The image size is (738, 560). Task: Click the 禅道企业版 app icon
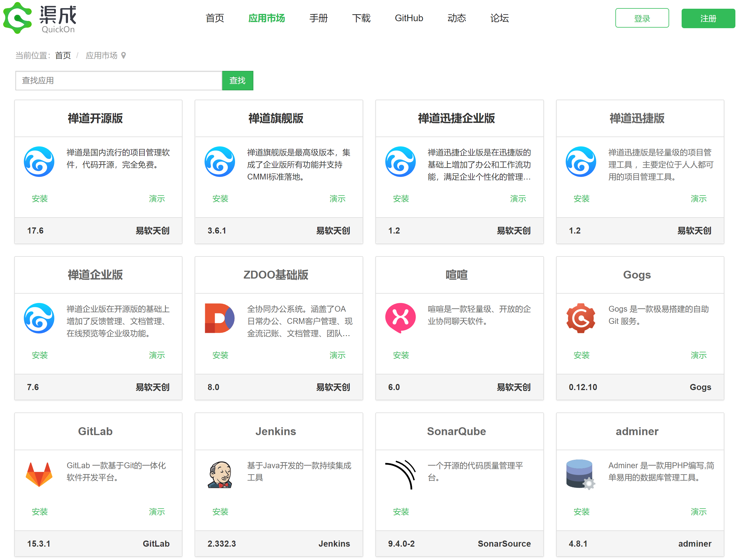(x=39, y=318)
